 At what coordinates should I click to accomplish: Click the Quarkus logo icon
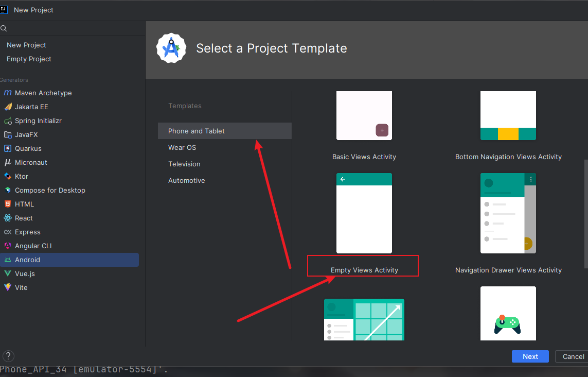(x=8, y=148)
